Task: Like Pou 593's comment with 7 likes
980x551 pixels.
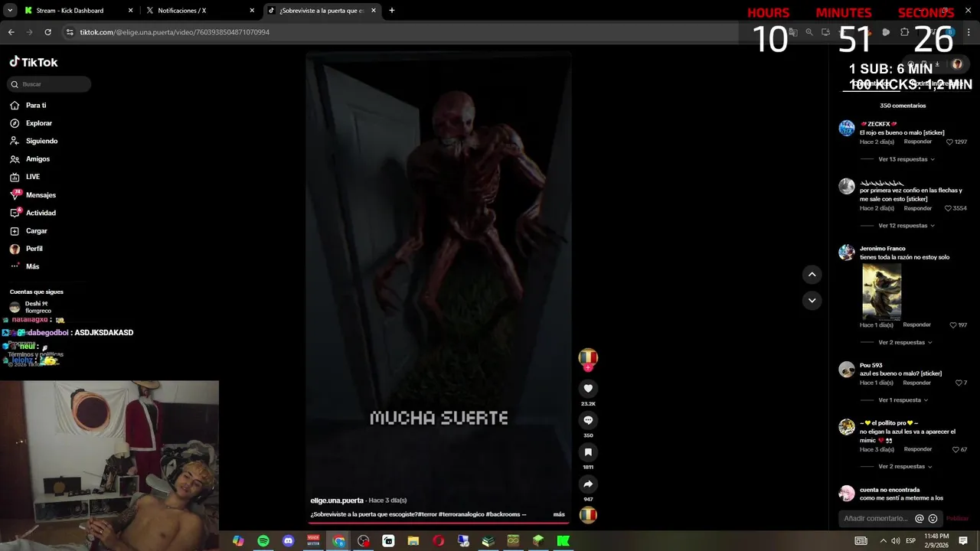Action: pos(958,383)
